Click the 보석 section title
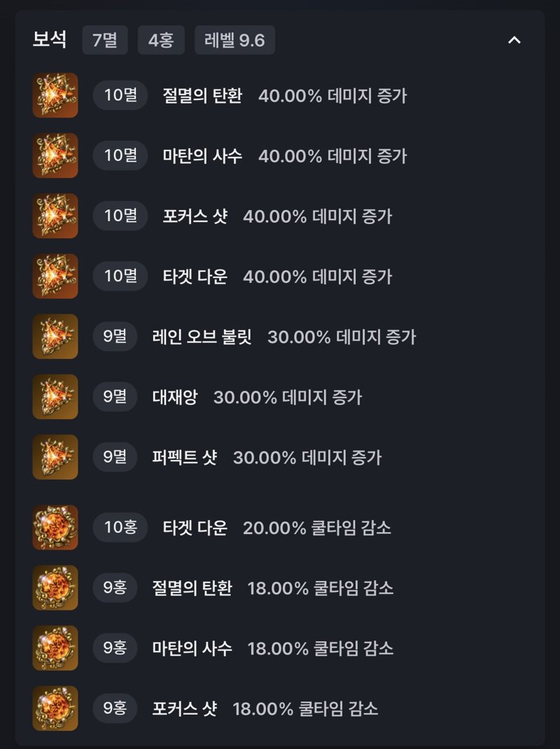The width and height of the screenshot is (560, 749). (50, 40)
